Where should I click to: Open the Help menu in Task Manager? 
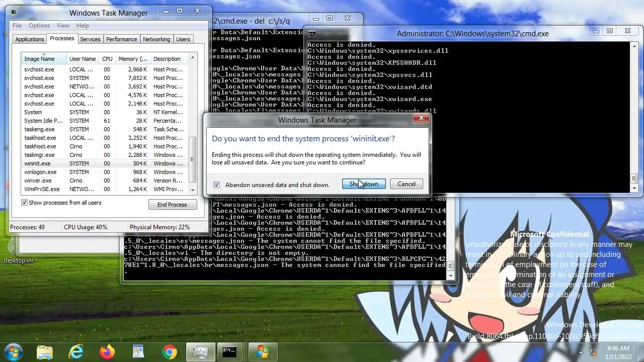pyautogui.click(x=83, y=26)
